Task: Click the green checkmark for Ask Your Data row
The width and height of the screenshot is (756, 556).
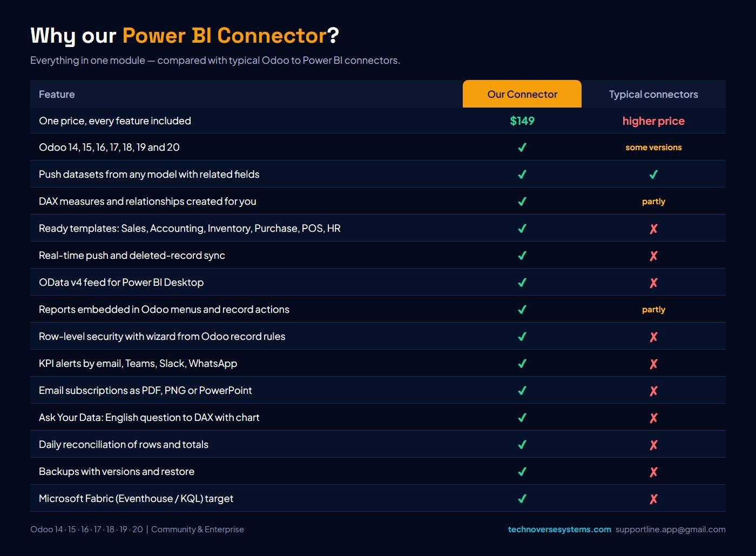Action: coord(522,418)
